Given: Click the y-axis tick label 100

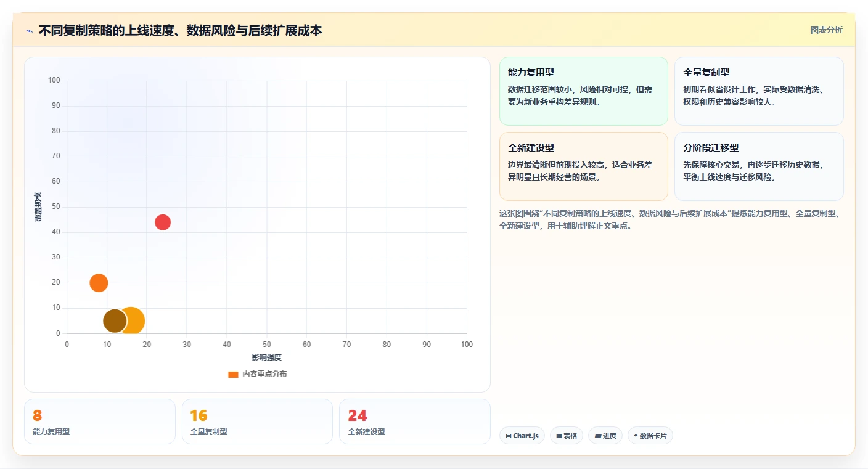Looking at the screenshot, I should [x=54, y=80].
